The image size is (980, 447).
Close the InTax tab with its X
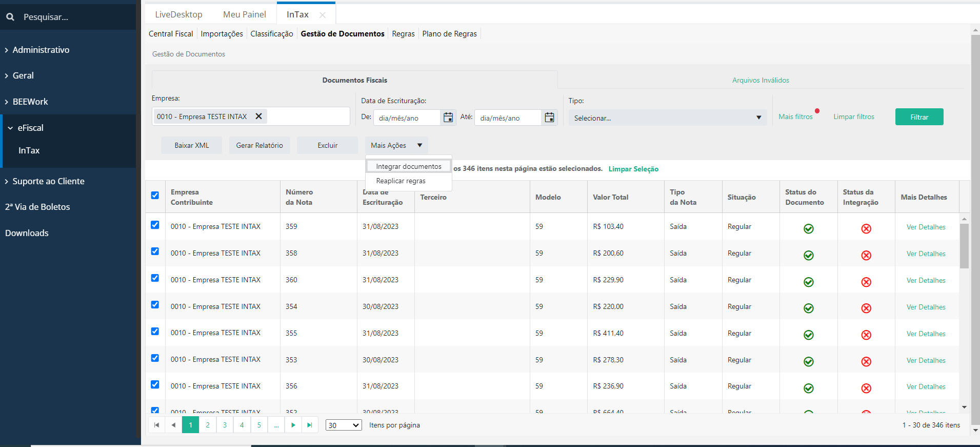coord(323,15)
